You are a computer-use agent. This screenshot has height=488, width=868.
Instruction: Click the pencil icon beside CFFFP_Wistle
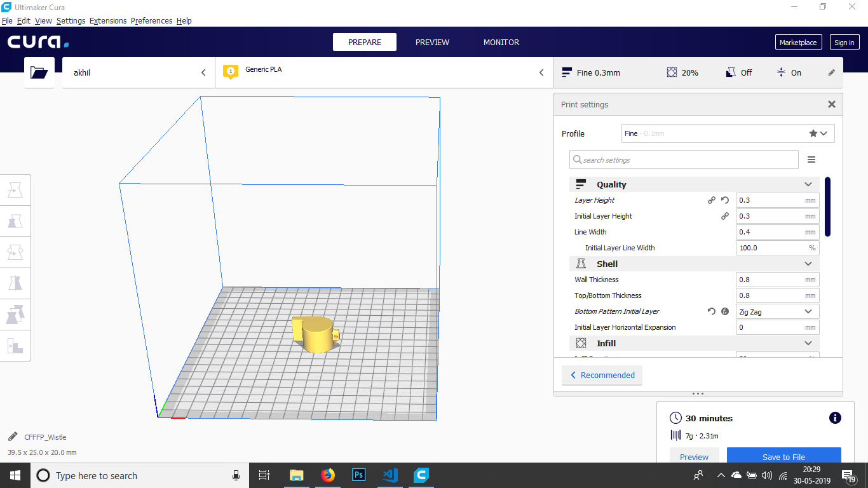point(13,437)
